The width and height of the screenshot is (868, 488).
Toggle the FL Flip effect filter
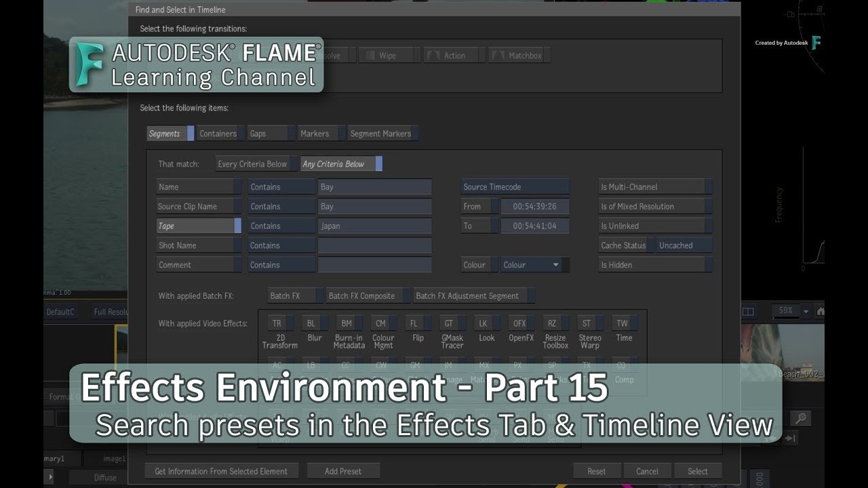pyautogui.click(x=418, y=323)
